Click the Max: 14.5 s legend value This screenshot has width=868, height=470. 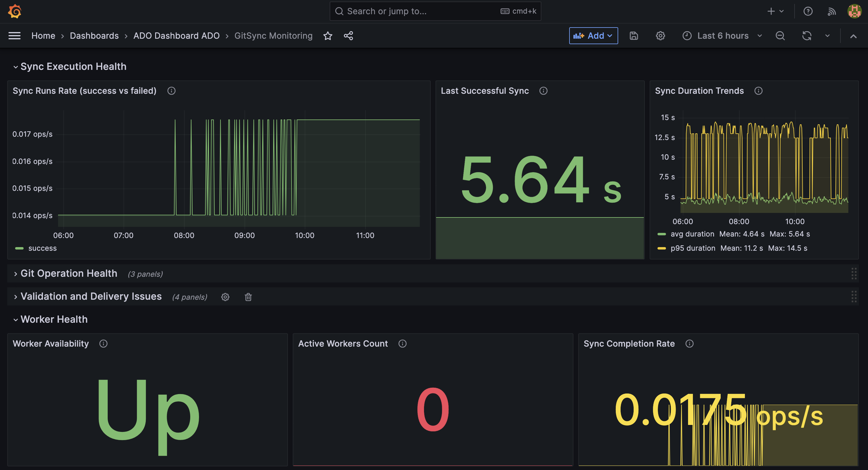point(788,248)
